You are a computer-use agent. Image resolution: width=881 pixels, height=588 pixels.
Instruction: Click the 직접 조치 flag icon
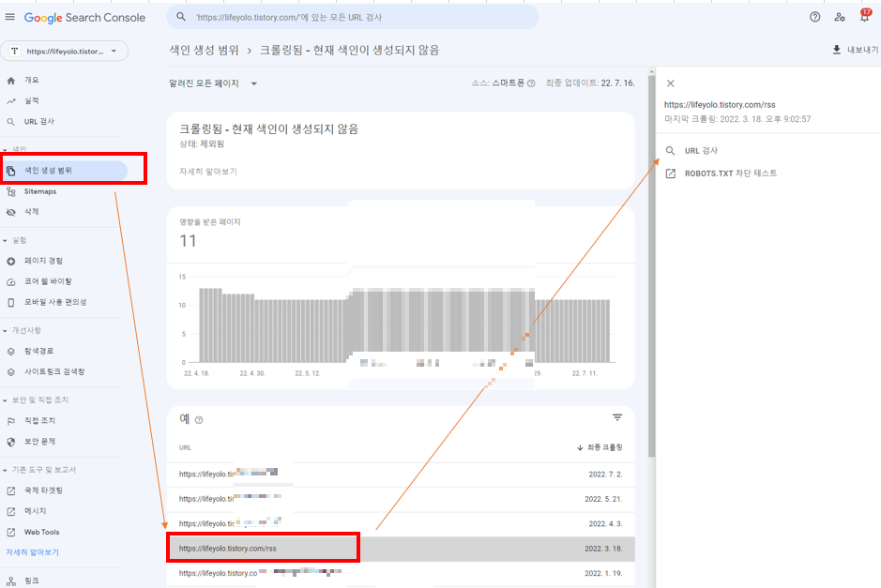coord(10,421)
